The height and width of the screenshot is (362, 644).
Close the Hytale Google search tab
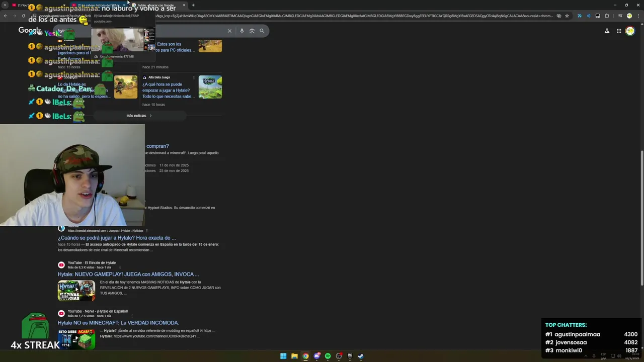point(184,5)
